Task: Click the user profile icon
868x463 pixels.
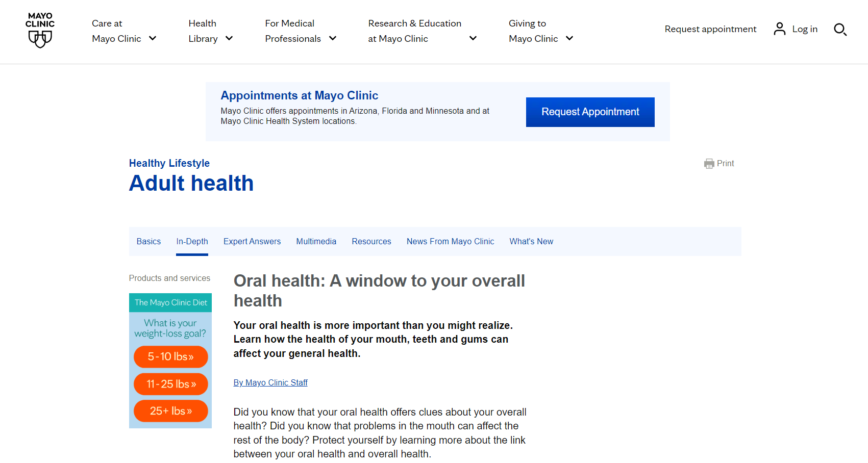Action: (x=779, y=29)
